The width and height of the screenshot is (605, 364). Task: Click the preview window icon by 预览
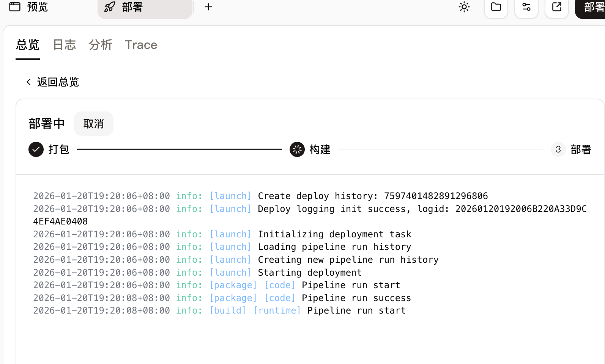click(15, 7)
